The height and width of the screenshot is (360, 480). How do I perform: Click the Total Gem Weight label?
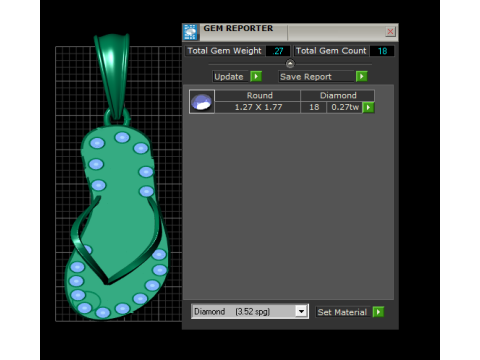225,51
